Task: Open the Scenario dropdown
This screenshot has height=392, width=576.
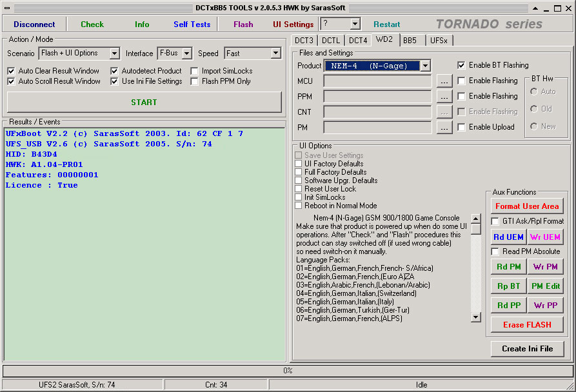Action: click(115, 54)
